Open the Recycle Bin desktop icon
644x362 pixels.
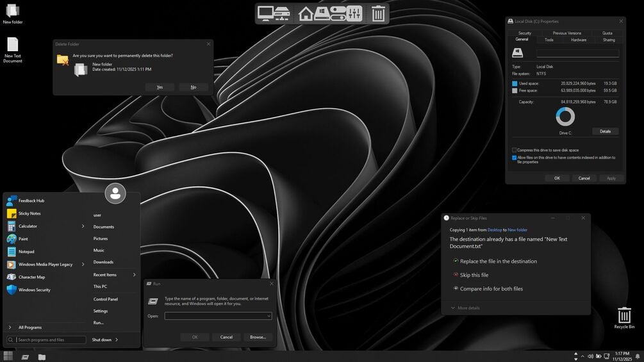pos(624,318)
